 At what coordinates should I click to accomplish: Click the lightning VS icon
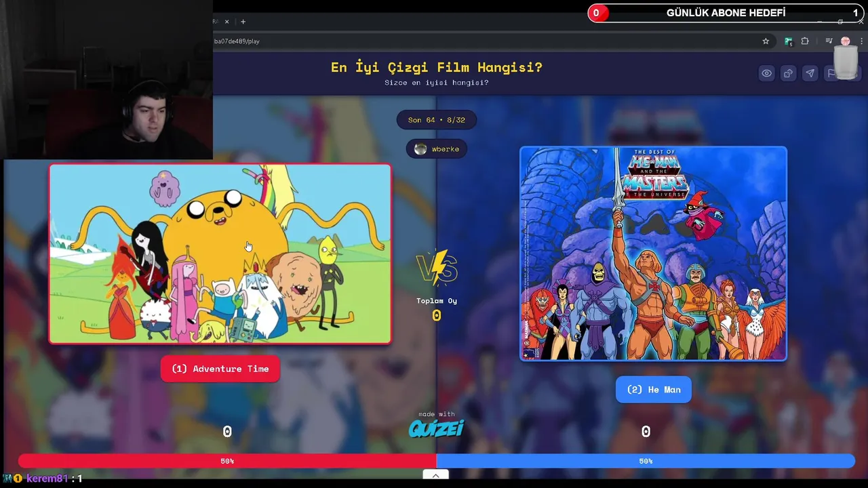coord(437,267)
